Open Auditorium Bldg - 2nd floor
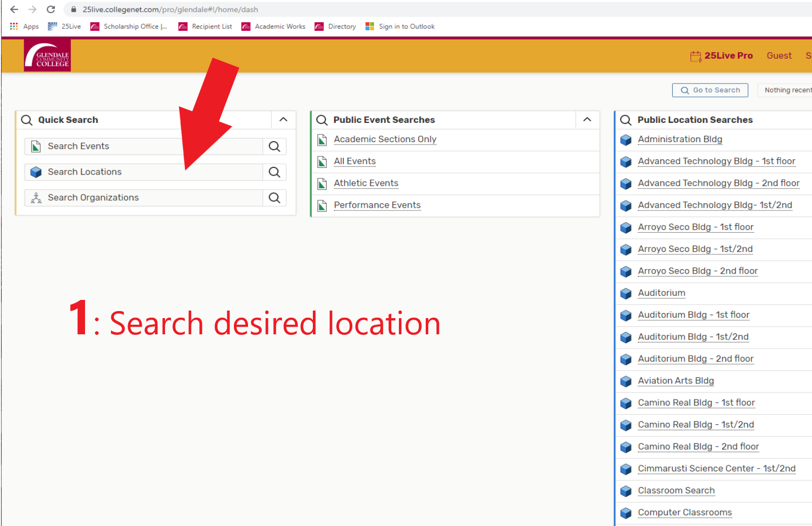The image size is (812, 526). coord(696,359)
